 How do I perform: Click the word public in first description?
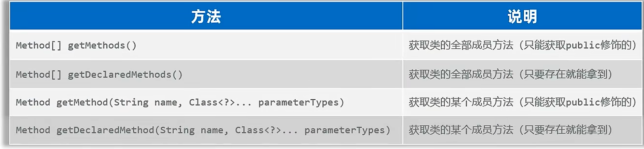coord(583,45)
